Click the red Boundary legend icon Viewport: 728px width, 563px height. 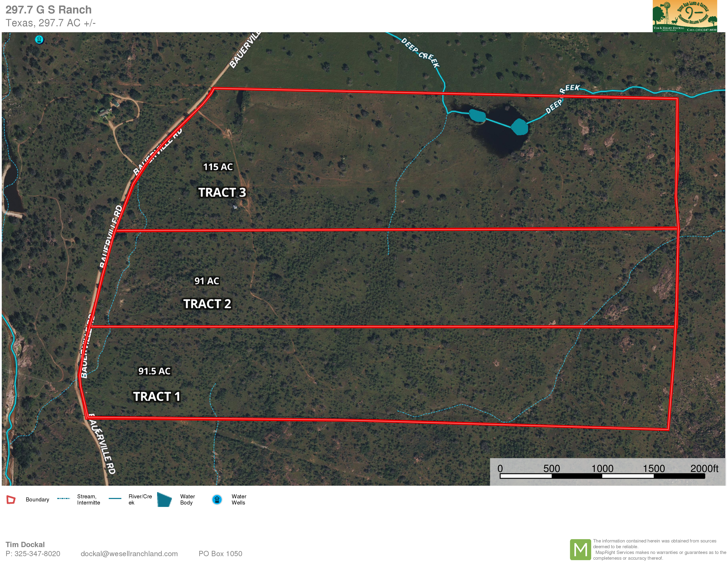tap(11, 500)
